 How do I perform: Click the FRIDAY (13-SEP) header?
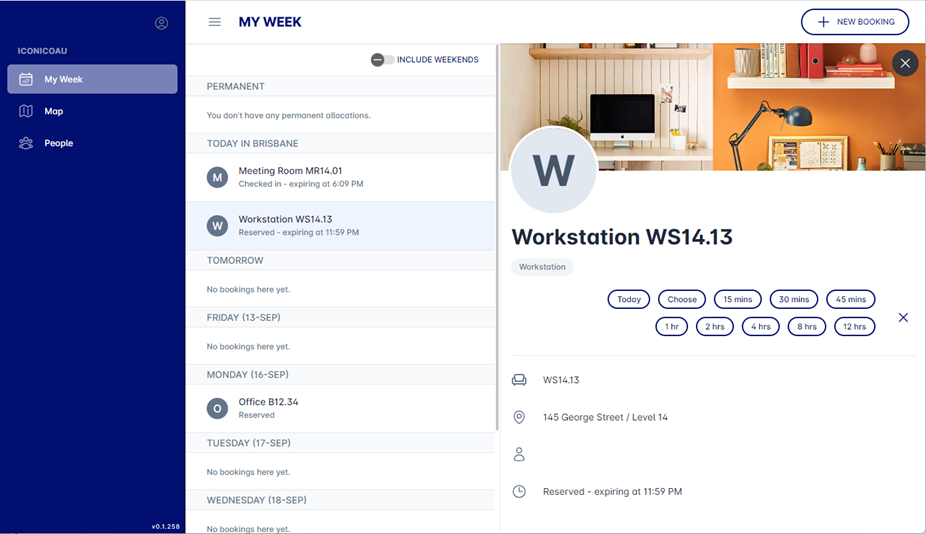click(341, 318)
